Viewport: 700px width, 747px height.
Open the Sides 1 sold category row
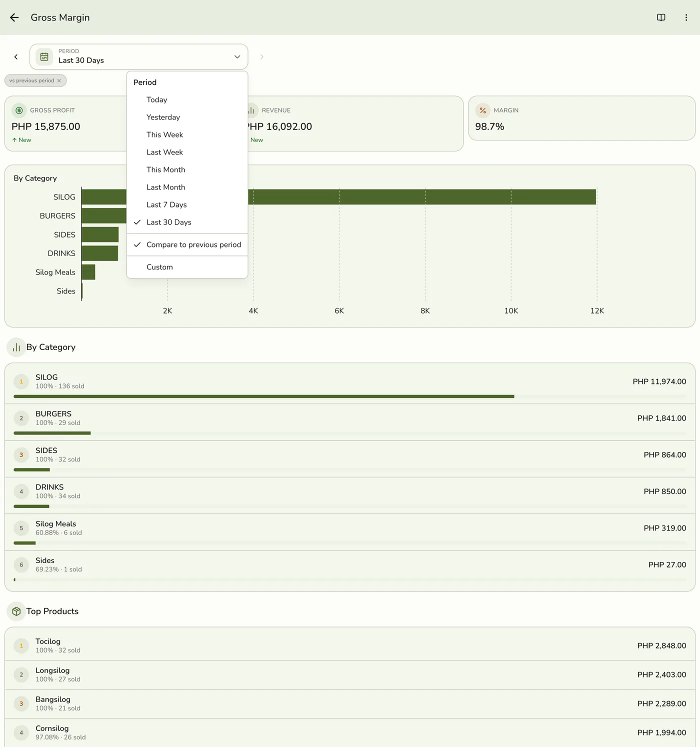(x=350, y=570)
